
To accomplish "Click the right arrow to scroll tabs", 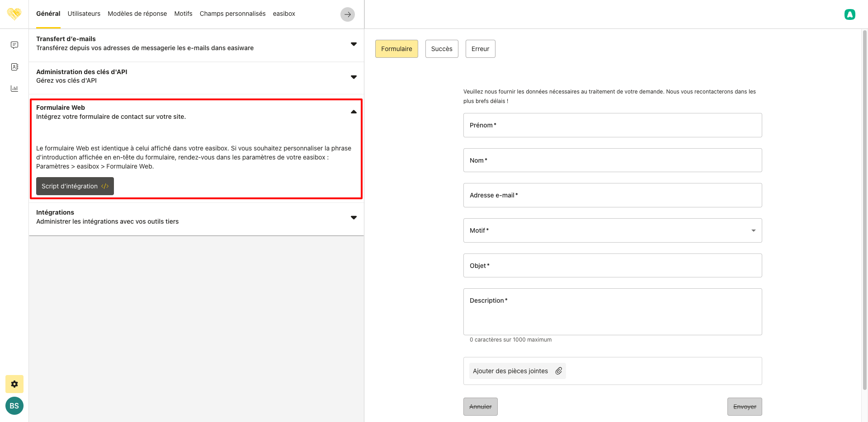I will [x=347, y=14].
